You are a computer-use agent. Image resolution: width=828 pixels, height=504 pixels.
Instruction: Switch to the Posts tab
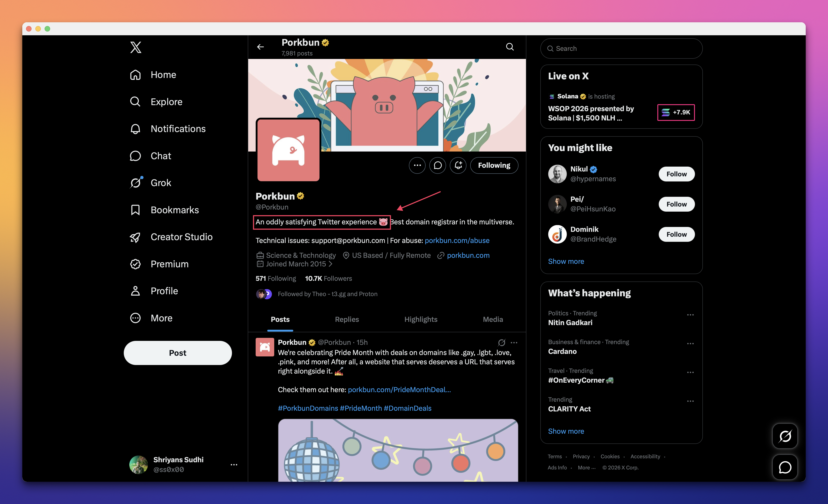(x=280, y=319)
